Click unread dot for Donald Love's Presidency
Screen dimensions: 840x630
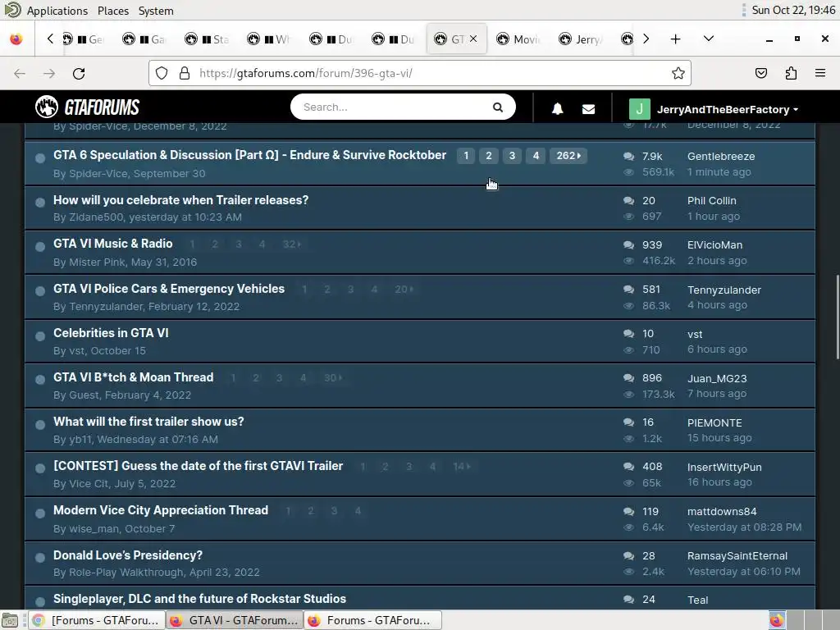point(39,558)
